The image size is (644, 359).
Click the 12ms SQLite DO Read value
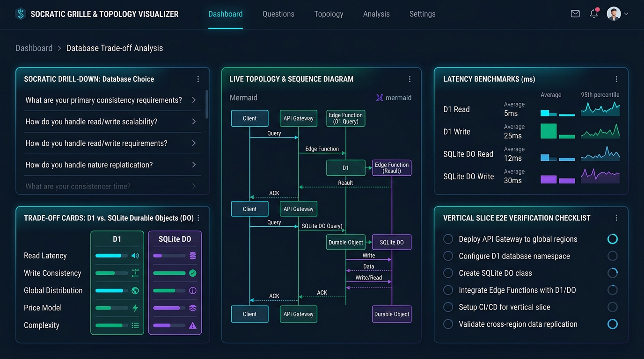pos(513,158)
